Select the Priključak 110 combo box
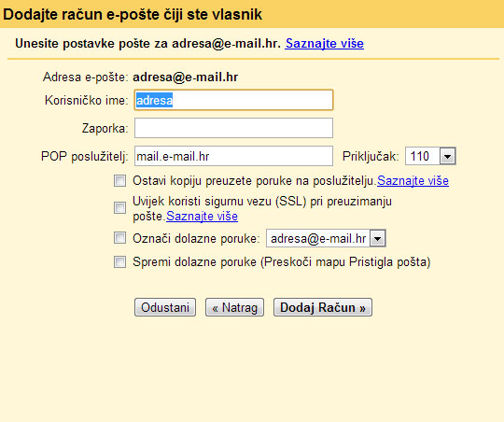Viewport: 504px width, 422px height. 430,156
